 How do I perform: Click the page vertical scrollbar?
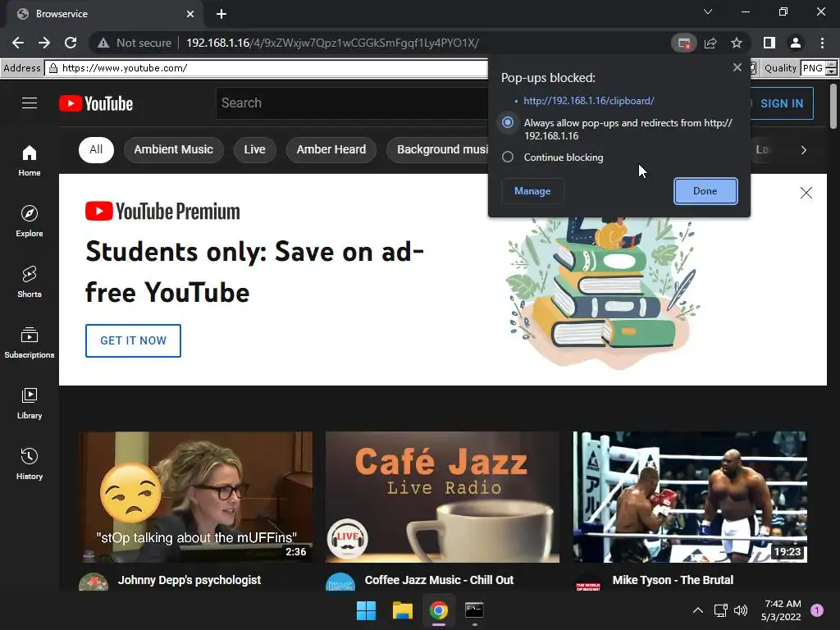click(x=833, y=106)
